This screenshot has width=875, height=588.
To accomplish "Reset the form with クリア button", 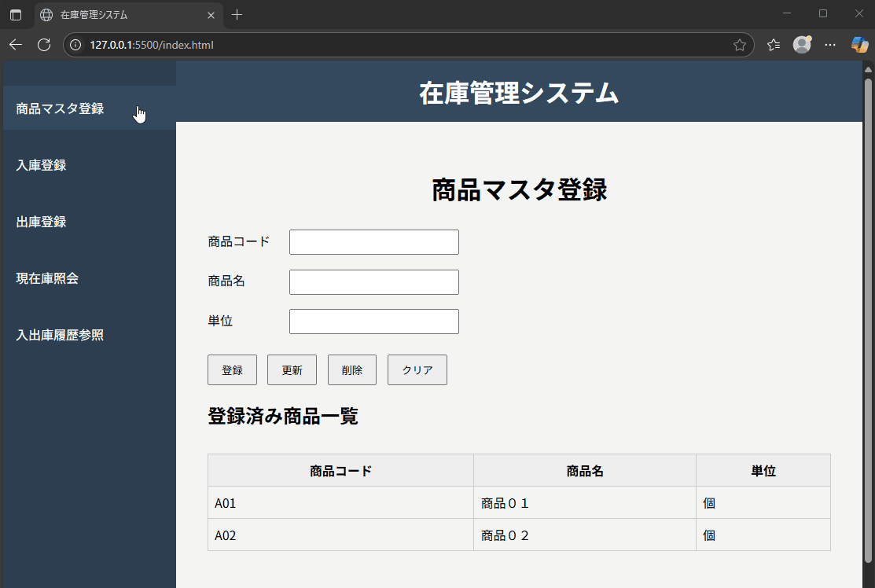I will coord(417,370).
